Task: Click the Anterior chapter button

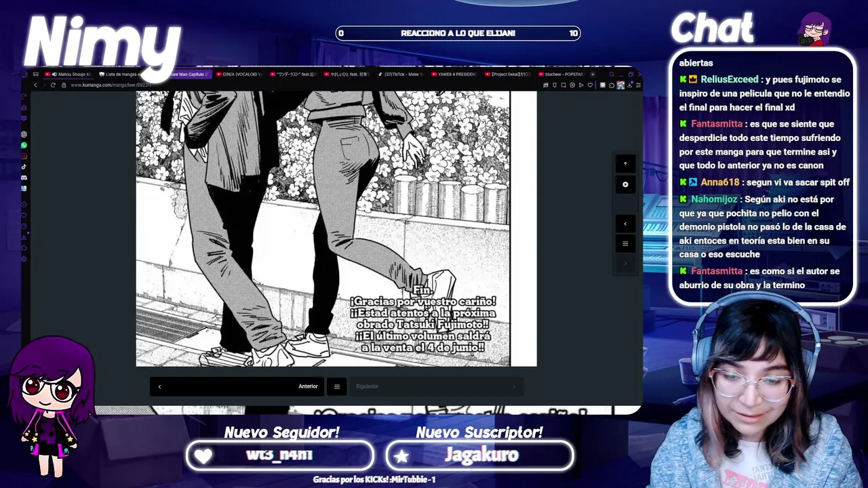Action: coord(238,386)
